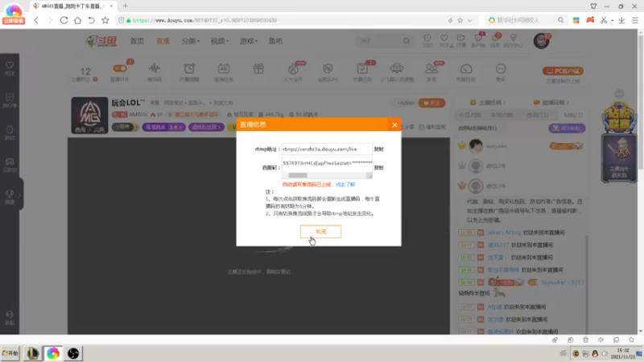This screenshot has width=644, height=362.
Task: Collapse the side promo with minus icon
Action: click(x=619, y=94)
